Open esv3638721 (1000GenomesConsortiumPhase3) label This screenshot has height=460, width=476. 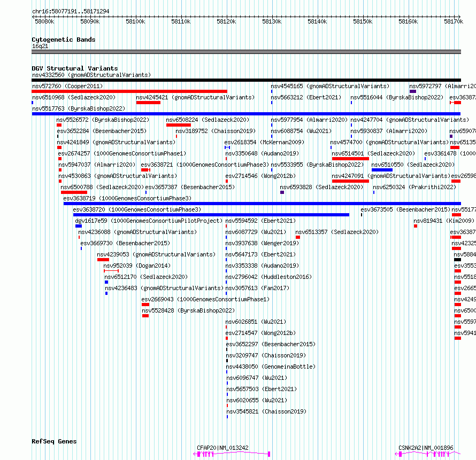click(x=205, y=165)
